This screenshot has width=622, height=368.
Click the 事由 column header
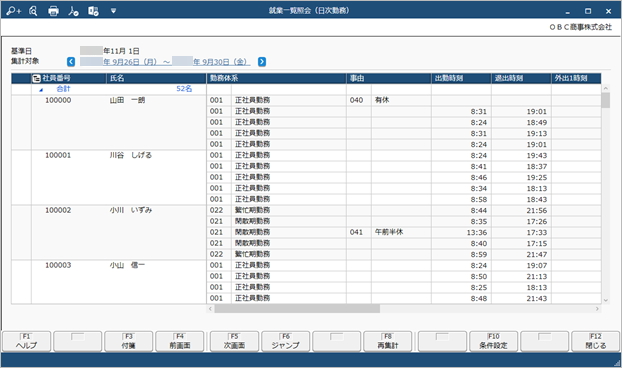click(x=389, y=78)
